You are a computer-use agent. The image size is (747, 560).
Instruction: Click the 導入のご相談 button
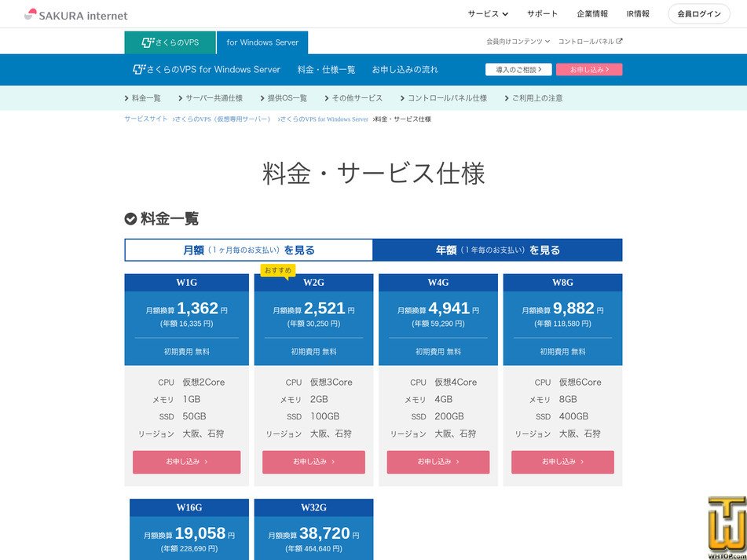tap(518, 70)
